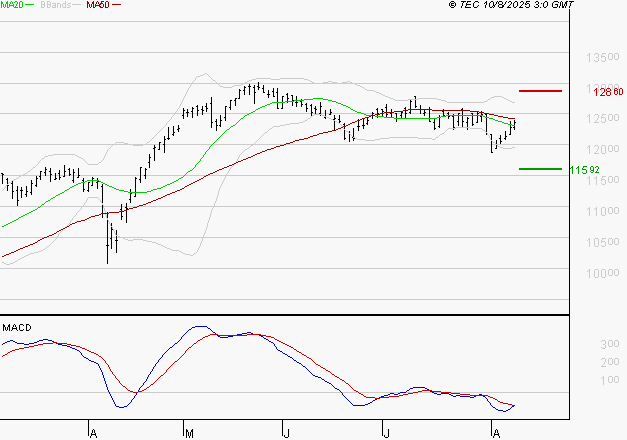Click the green support line marker

(540, 169)
